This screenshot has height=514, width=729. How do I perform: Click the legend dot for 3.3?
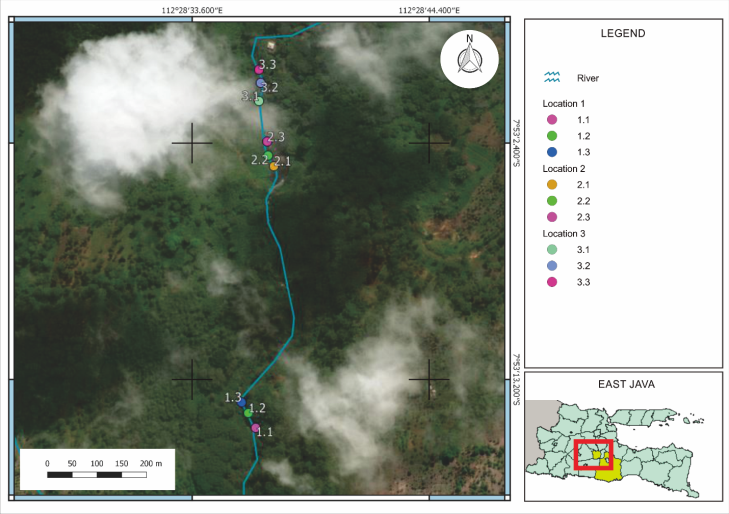coord(552,281)
